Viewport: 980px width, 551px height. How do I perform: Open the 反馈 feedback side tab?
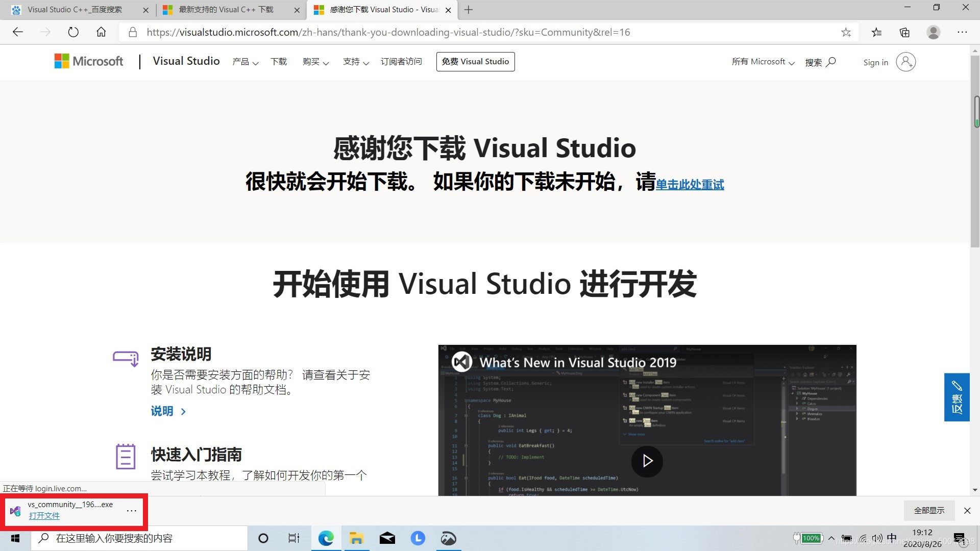[957, 397]
